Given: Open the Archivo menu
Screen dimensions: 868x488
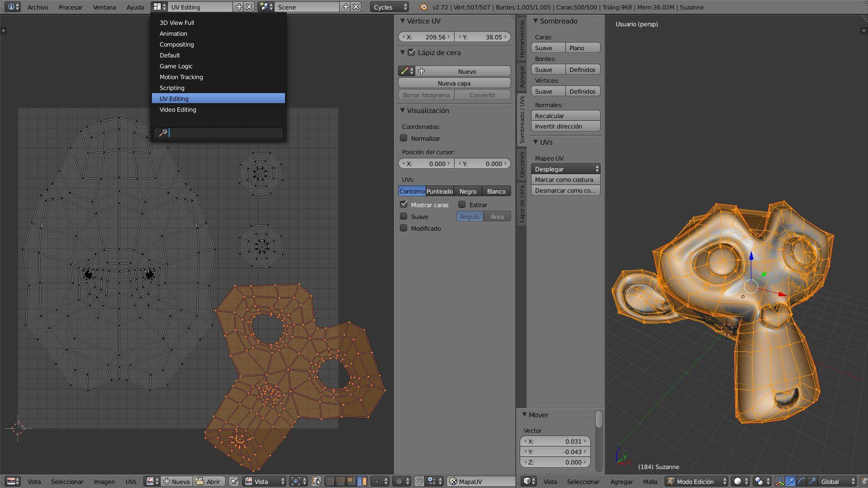Looking at the screenshot, I should coord(38,7).
